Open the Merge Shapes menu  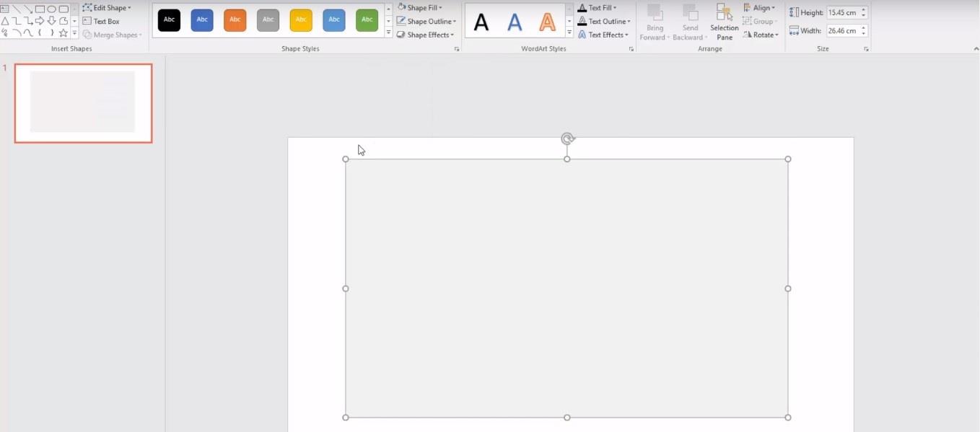[x=112, y=35]
